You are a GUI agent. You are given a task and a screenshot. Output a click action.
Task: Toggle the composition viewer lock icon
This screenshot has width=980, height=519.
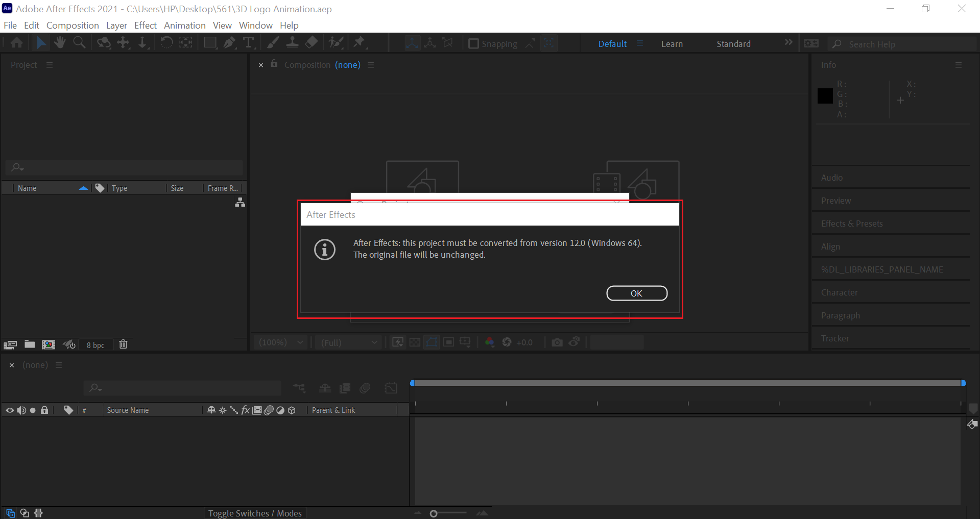[x=274, y=64]
